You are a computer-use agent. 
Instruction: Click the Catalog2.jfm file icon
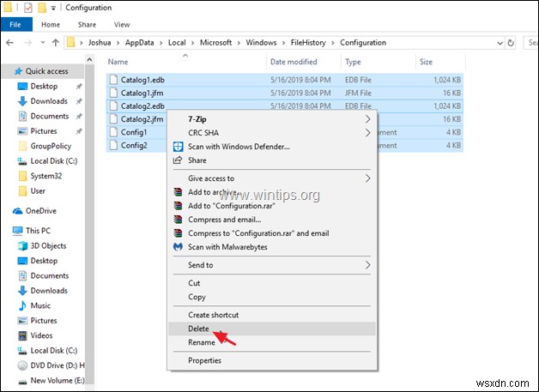[113, 119]
